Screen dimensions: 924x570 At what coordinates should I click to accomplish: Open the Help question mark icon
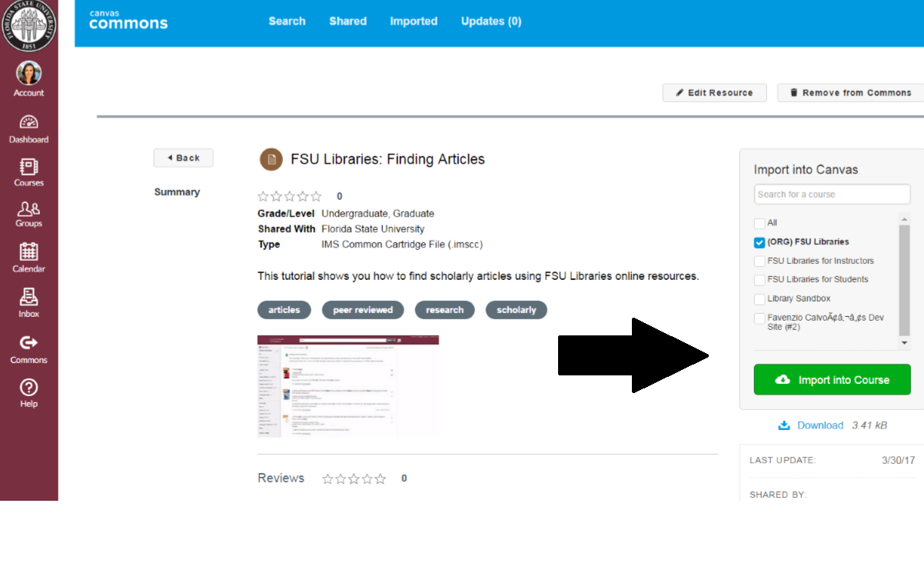coord(28,387)
